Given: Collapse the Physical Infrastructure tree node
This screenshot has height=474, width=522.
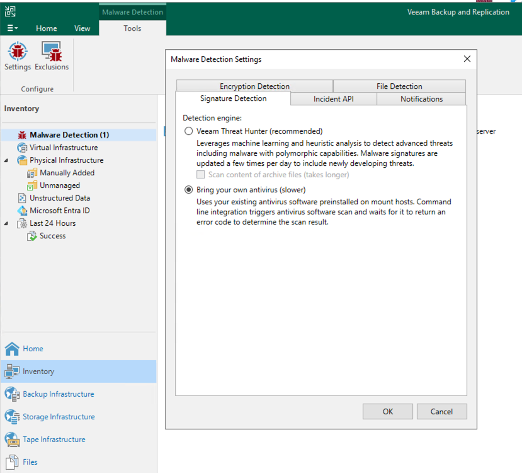Looking at the screenshot, I should pos(6,161).
